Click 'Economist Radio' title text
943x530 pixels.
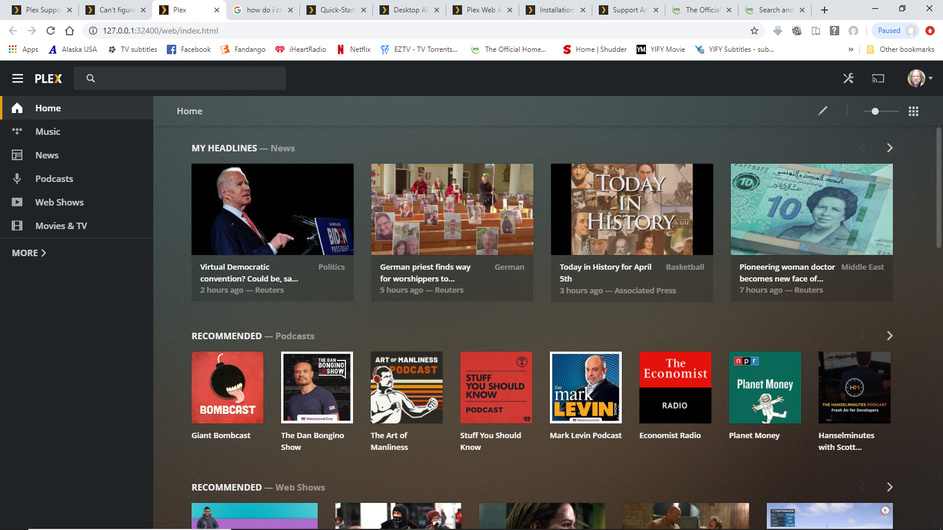[x=669, y=436]
